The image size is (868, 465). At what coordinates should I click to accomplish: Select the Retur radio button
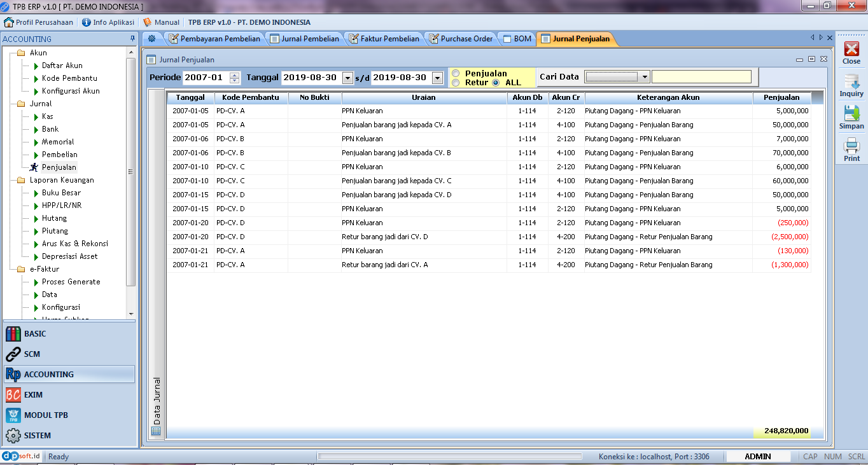(456, 82)
